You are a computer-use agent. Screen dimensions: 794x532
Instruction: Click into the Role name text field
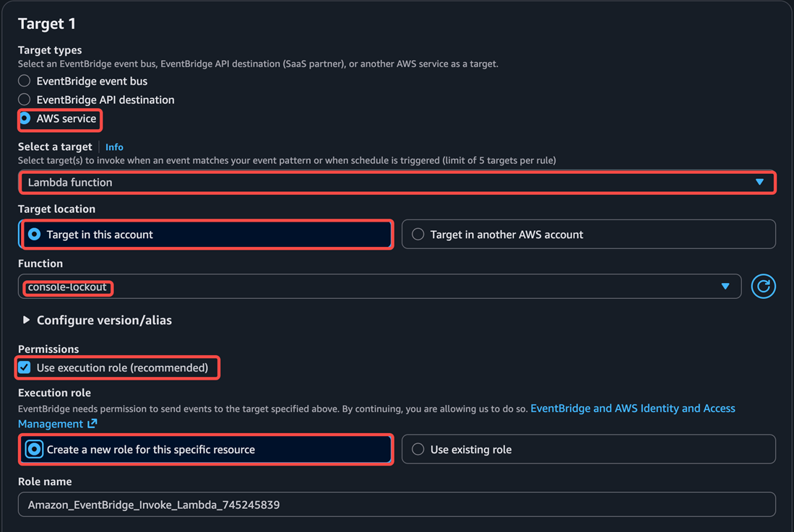(396, 505)
